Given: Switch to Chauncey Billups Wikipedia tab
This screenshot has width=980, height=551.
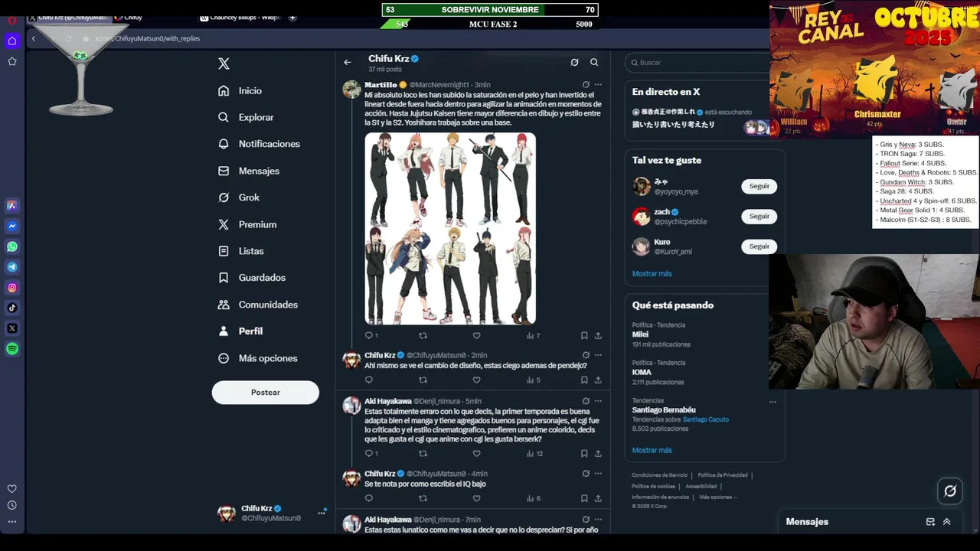Looking at the screenshot, I should point(239,18).
